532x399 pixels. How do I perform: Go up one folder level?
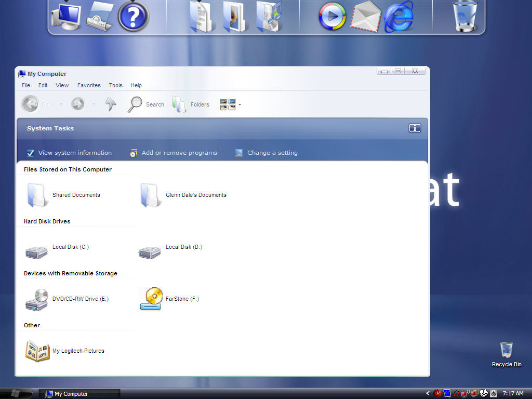click(111, 104)
